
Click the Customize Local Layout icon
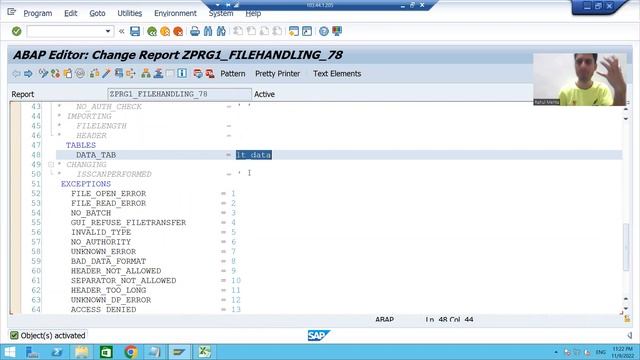coord(337,31)
